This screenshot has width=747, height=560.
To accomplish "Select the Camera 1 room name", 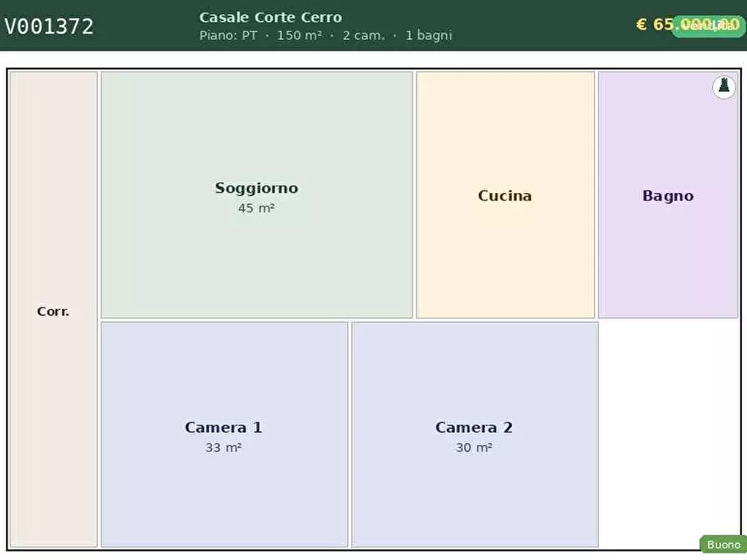I will (223, 427).
